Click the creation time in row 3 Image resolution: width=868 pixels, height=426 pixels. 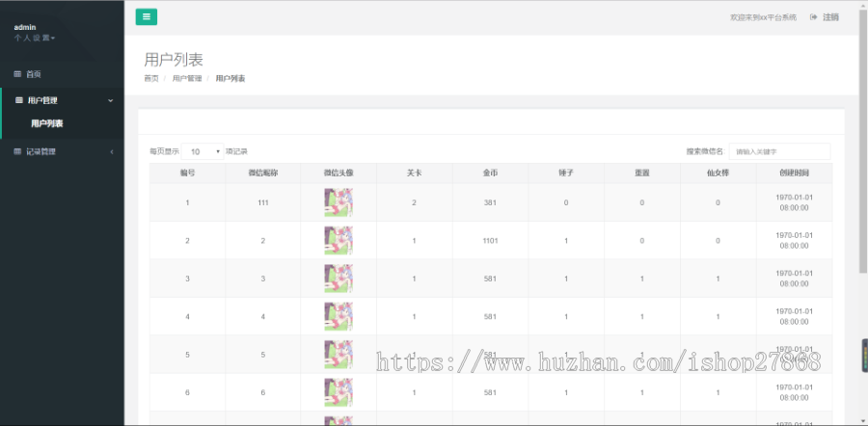pos(795,279)
